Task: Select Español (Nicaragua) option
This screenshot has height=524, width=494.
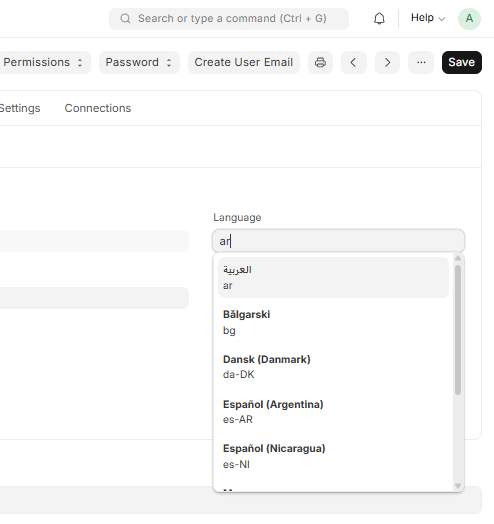Action: (x=333, y=456)
